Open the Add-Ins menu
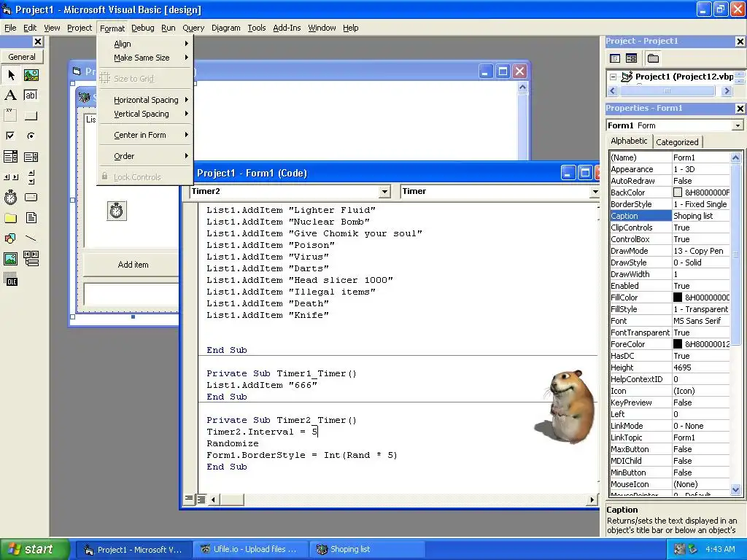Viewport: 747px width, 560px height. (287, 28)
